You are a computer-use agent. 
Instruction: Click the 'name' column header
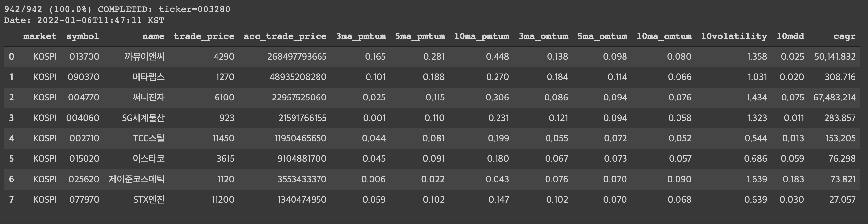click(x=153, y=36)
